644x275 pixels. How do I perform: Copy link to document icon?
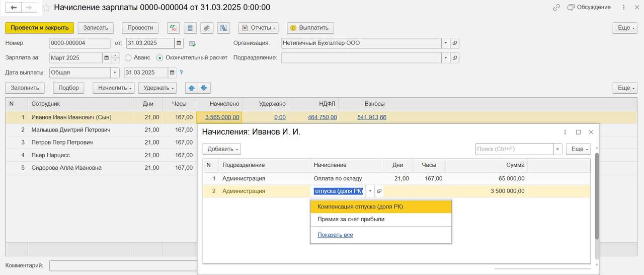click(556, 8)
